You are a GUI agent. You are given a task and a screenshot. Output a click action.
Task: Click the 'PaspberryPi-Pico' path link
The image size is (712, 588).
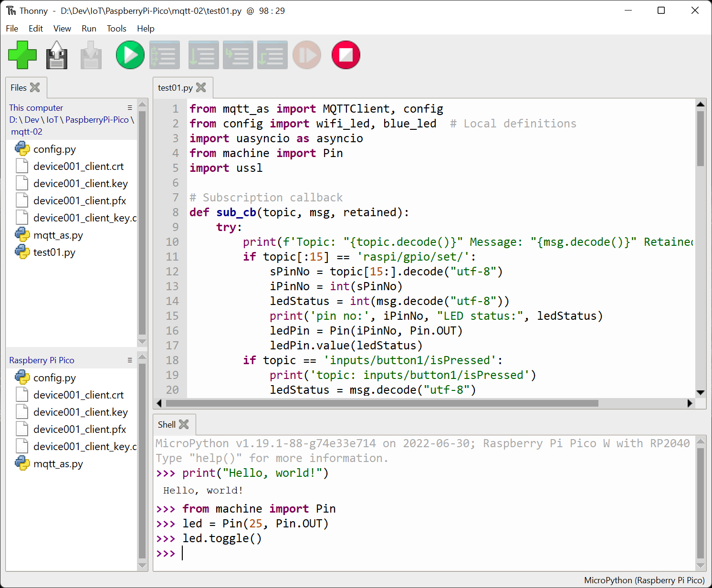[97, 119]
